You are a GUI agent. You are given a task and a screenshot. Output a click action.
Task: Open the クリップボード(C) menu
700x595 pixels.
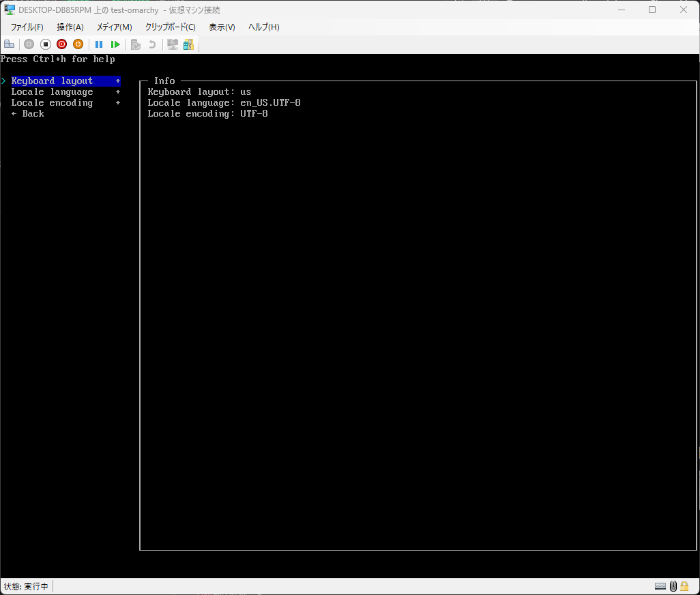click(x=170, y=27)
